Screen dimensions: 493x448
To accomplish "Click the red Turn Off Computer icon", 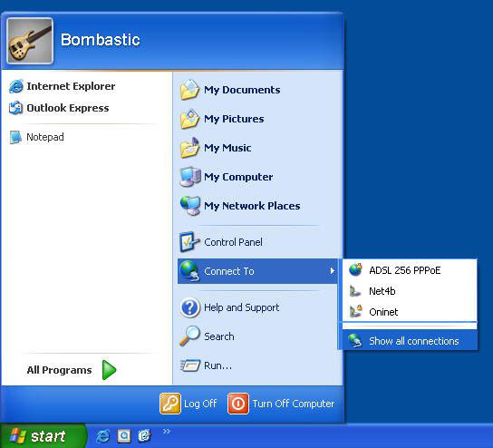I will (238, 404).
